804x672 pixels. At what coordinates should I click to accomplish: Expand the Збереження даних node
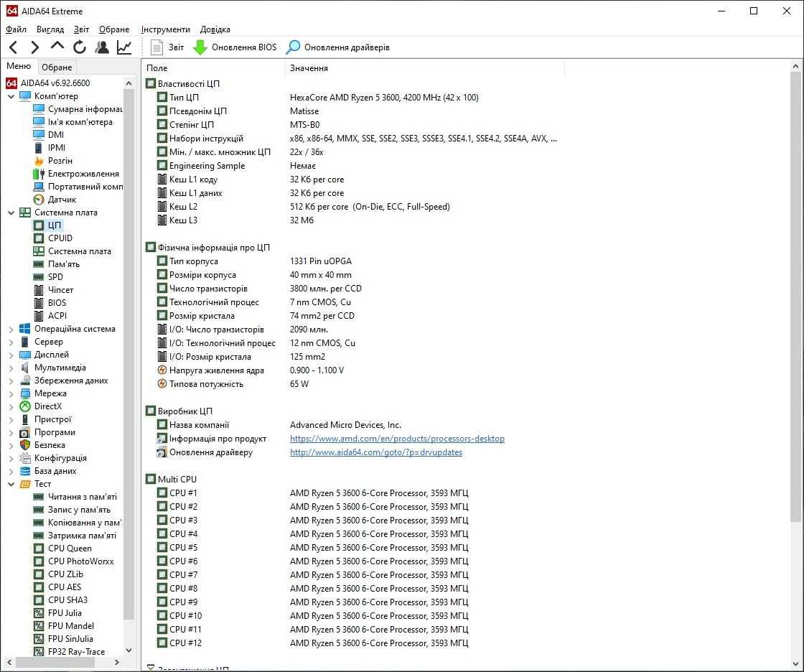[11, 381]
